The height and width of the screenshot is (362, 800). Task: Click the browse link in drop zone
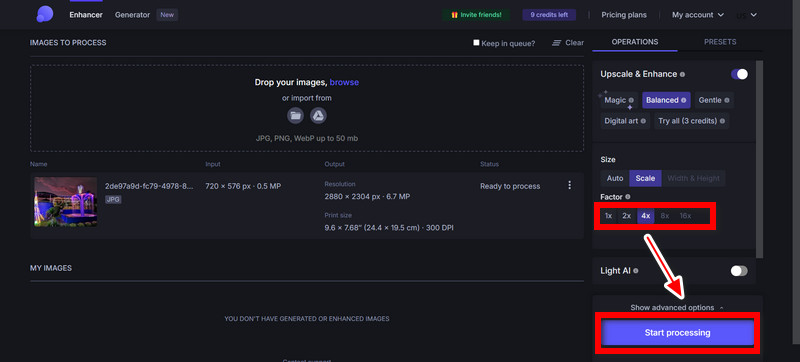344,82
